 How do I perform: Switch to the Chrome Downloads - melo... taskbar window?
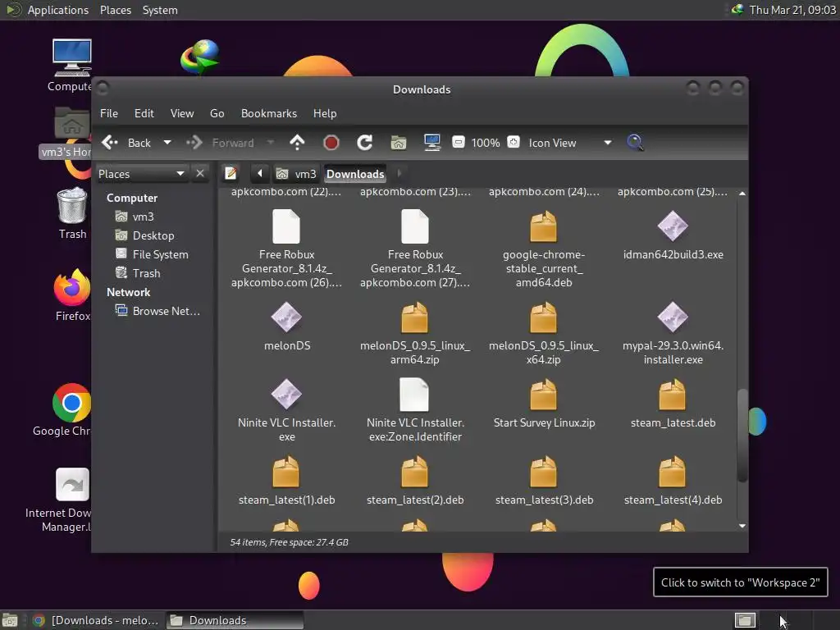coord(97,620)
